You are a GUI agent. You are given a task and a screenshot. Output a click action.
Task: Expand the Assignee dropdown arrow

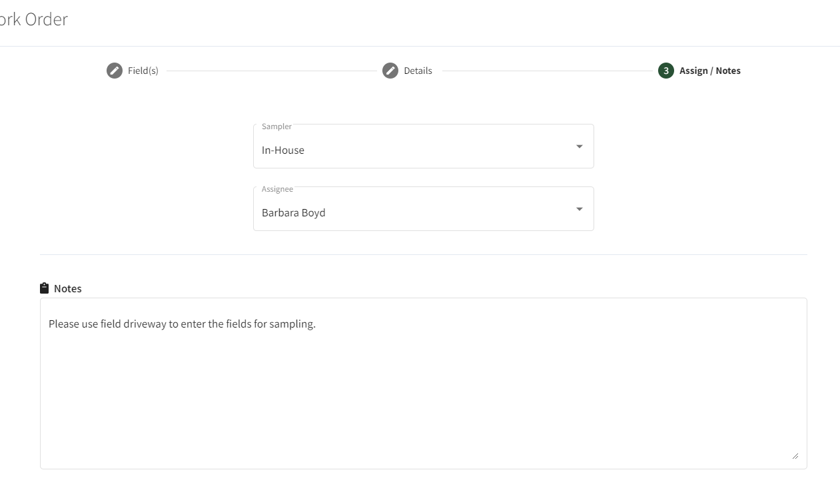click(x=580, y=209)
